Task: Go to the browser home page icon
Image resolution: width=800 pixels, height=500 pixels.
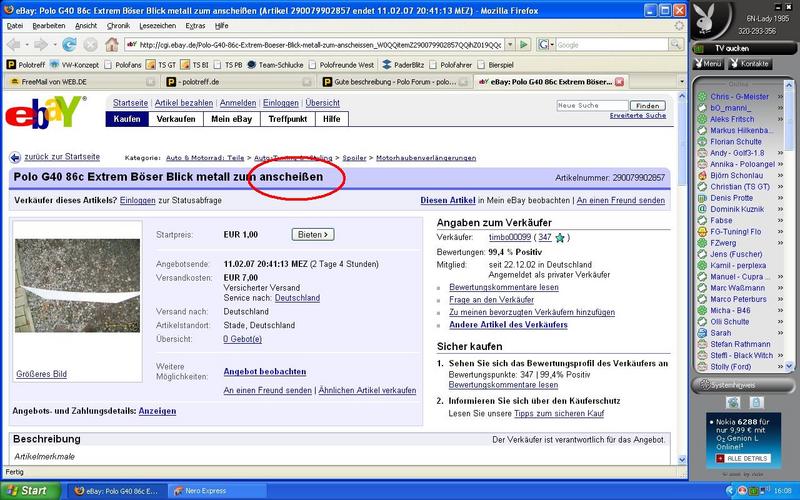Action: pyautogui.click(x=112, y=45)
